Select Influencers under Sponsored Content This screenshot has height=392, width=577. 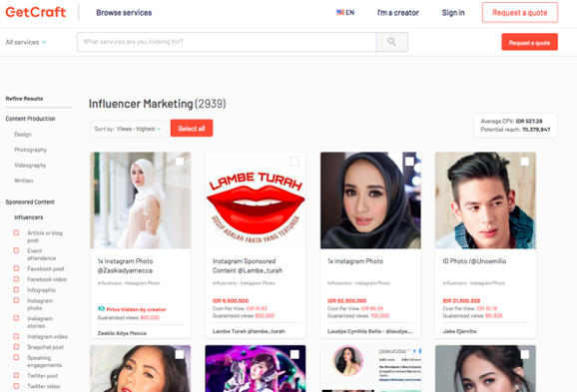coord(29,217)
